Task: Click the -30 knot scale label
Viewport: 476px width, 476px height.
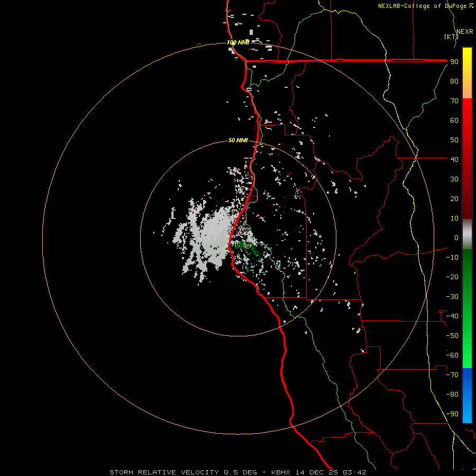Action: (452, 297)
